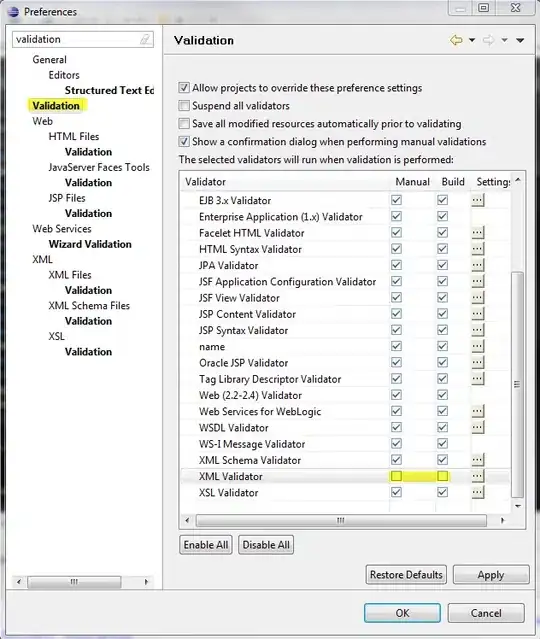
Task: Open the back history dropdown arrow
Action: (472, 40)
